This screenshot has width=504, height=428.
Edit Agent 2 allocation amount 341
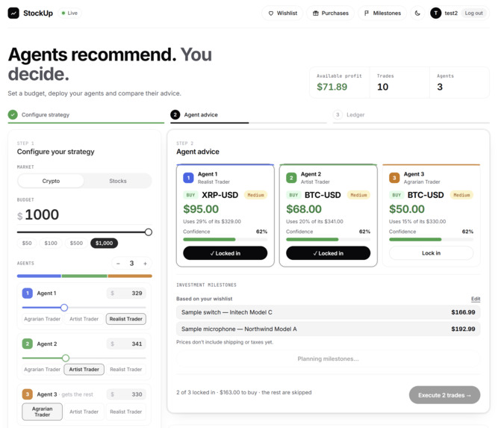(126, 344)
